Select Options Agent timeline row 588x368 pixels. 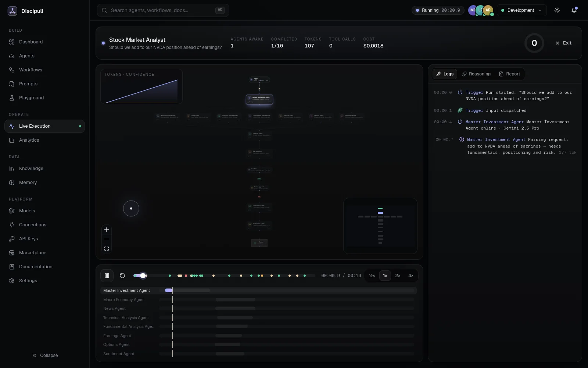click(x=258, y=345)
